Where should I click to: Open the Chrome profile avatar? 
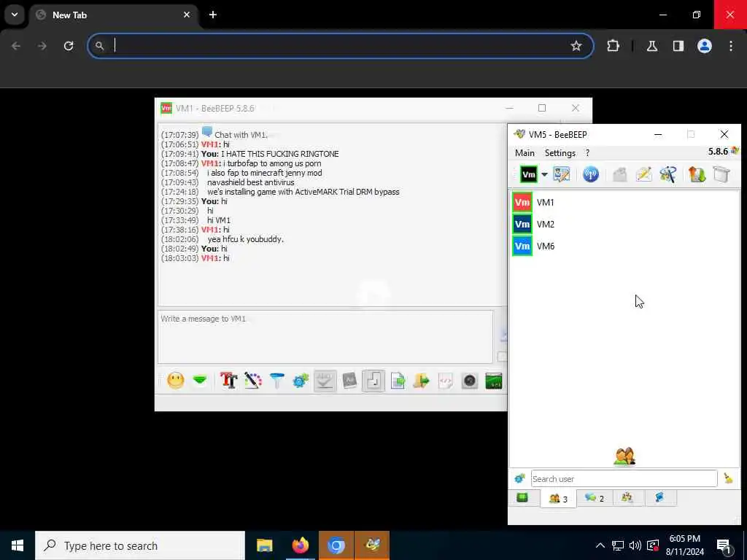point(704,46)
